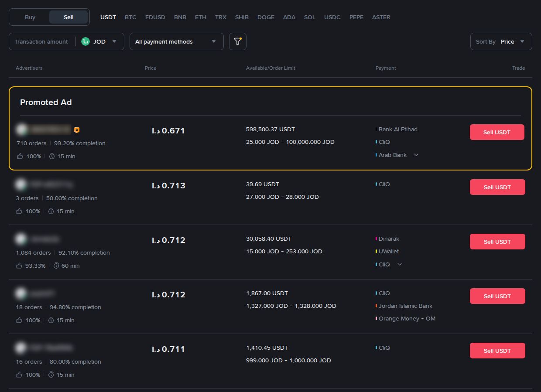The width and height of the screenshot is (541, 392).
Task: Expand payment methods in 1,084 orders row
Action: (x=400, y=264)
